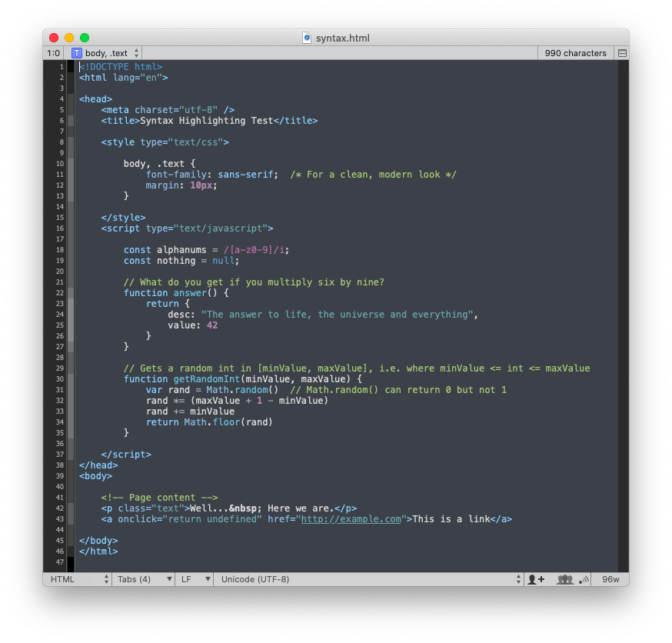672x643 pixels.
Task: Click the 96w window width indicator
Action: (x=610, y=580)
